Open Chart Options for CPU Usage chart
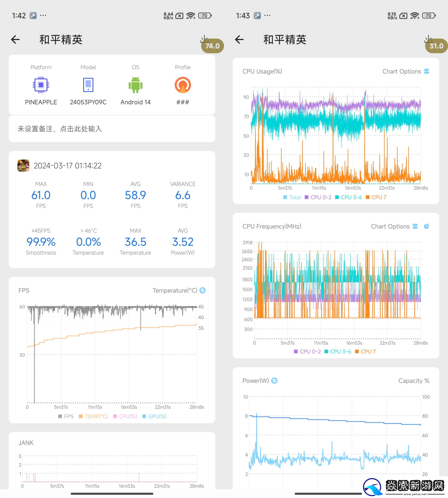The width and height of the screenshot is (448, 498). click(x=406, y=71)
